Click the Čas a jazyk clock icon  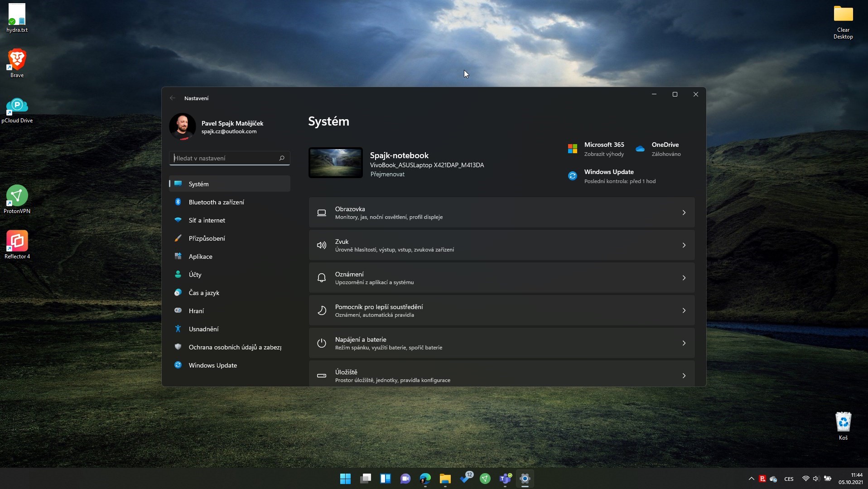pyautogui.click(x=178, y=292)
